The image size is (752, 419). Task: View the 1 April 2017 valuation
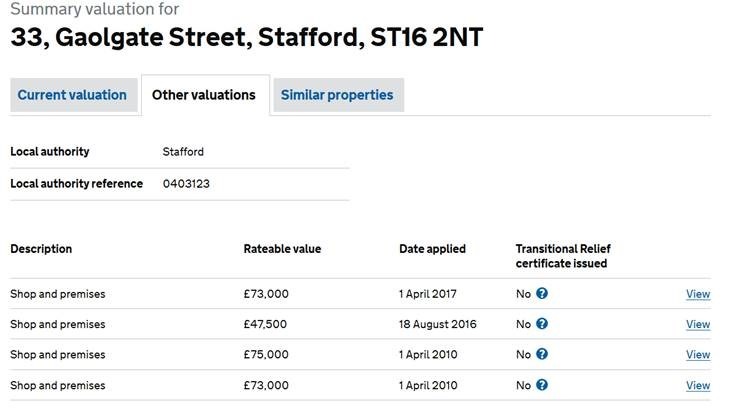coord(698,294)
